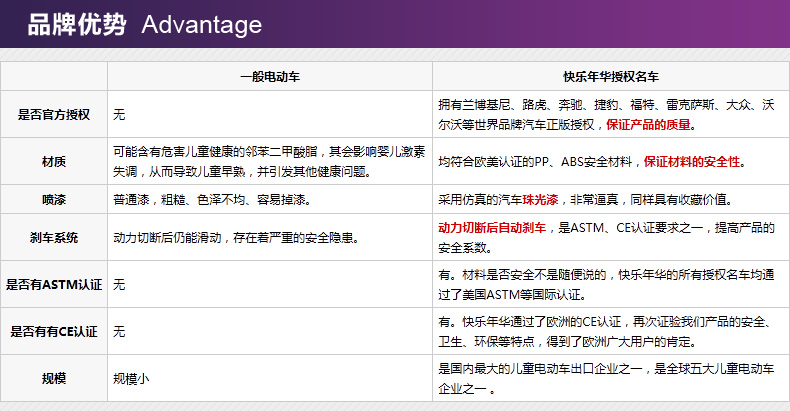The image size is (790, 411).
Task: Select the 是否有ASTM认证 row label
Action: (x=54, y=285)
